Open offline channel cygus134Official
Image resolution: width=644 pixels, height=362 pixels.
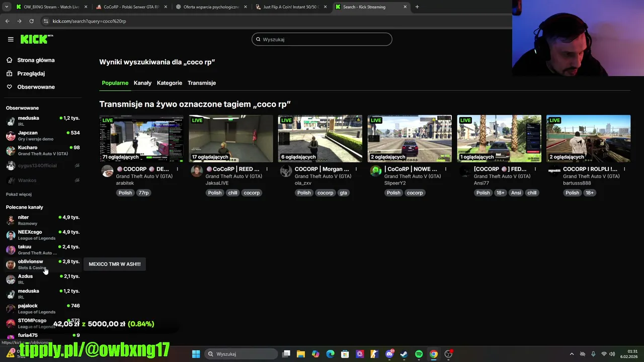pos(43,165)
